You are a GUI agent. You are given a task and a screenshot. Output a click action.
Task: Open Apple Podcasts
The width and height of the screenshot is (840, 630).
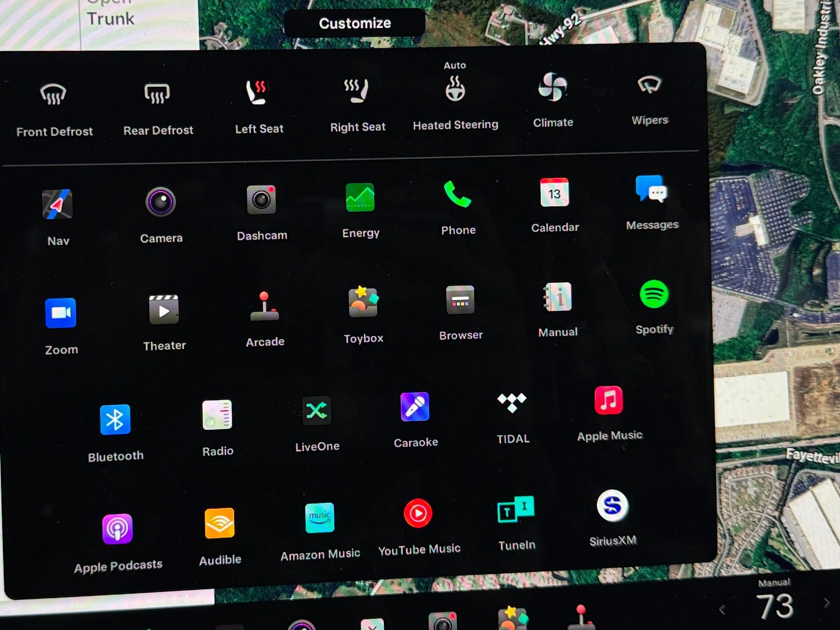117,529
